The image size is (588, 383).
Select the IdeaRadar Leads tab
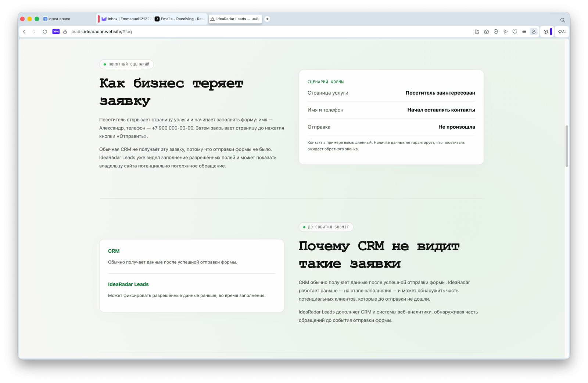pyautogui.click(x=235, y=19)
